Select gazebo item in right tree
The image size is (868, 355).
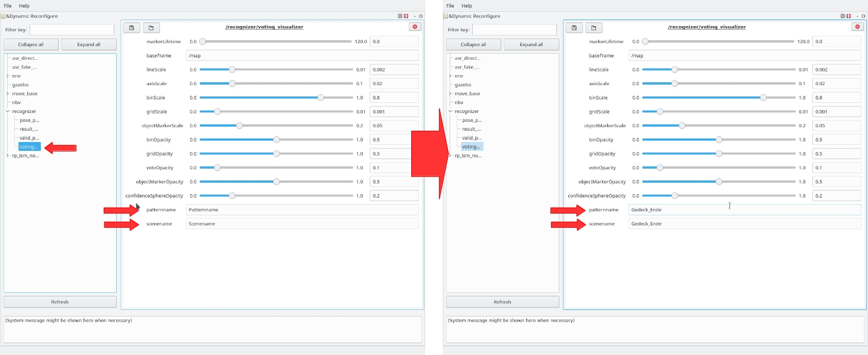tap(463, 85)
